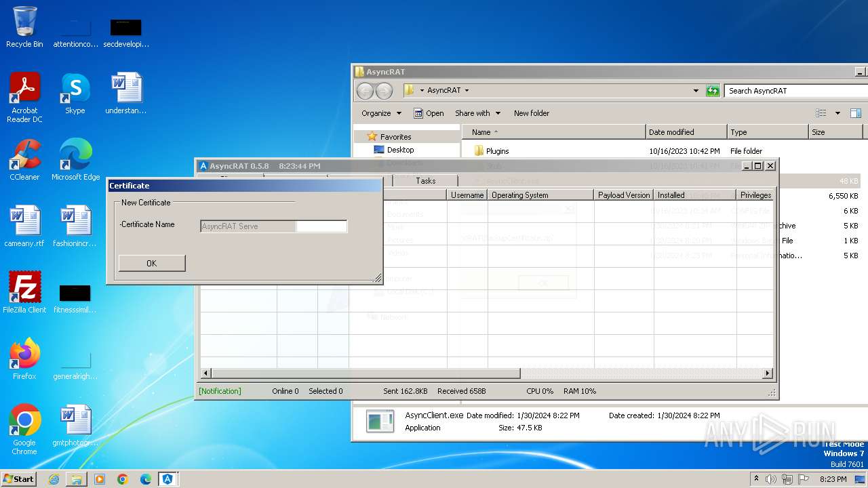Open the fitnesssmil... desktop file
This screenshot has height=488, width=868.
75,300
